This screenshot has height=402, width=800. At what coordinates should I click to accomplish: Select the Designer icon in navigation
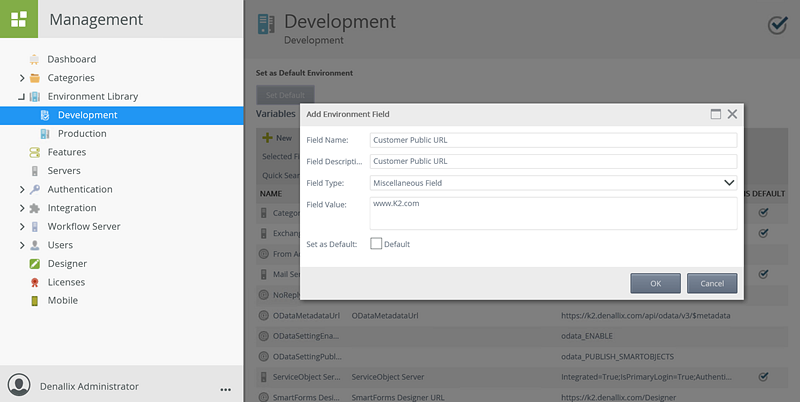point(35,264)
